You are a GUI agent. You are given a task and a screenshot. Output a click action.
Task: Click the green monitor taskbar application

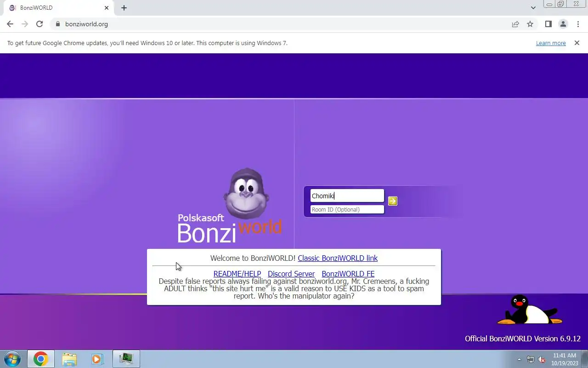pos(126,359)
